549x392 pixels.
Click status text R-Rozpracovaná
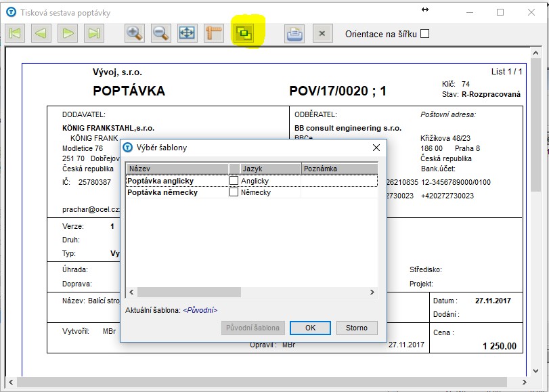pyautogui.click(x=491, y=94)
